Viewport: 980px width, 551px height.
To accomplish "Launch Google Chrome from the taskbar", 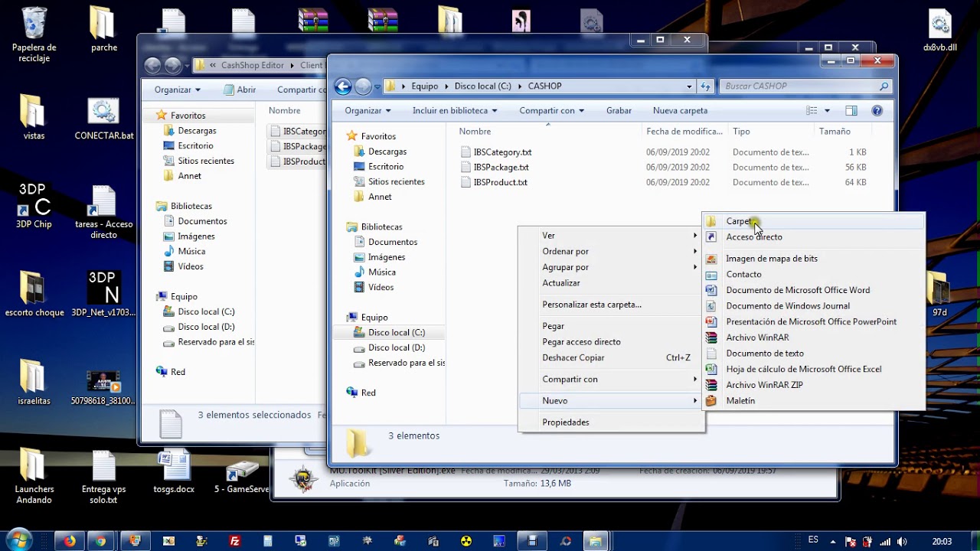I will [x=101, y=541].
